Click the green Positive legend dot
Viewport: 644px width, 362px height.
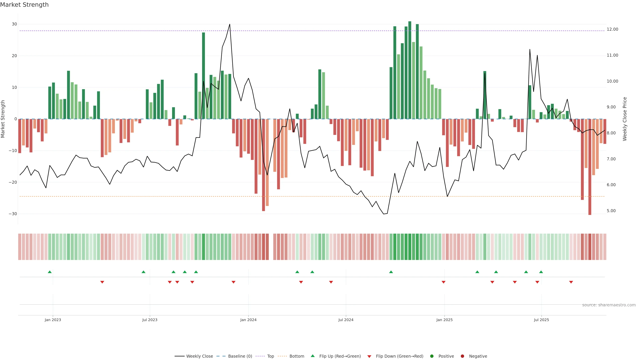coord(432,356)
